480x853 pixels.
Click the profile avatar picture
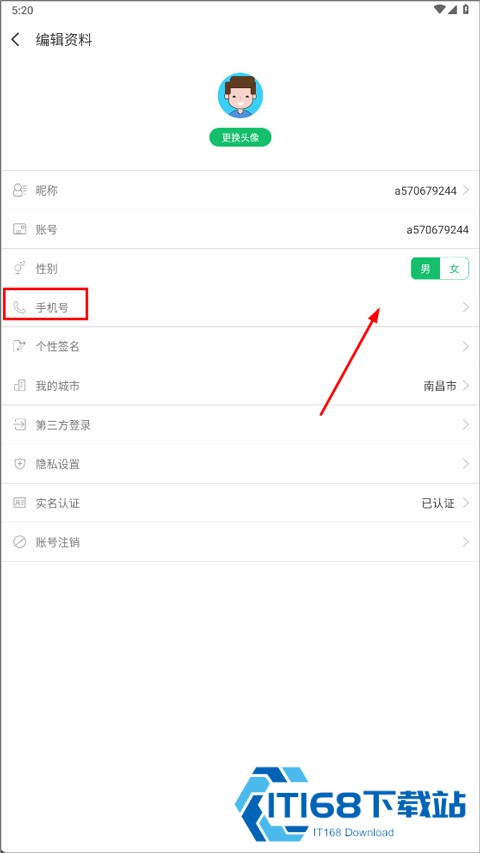(x=241, y=96)
